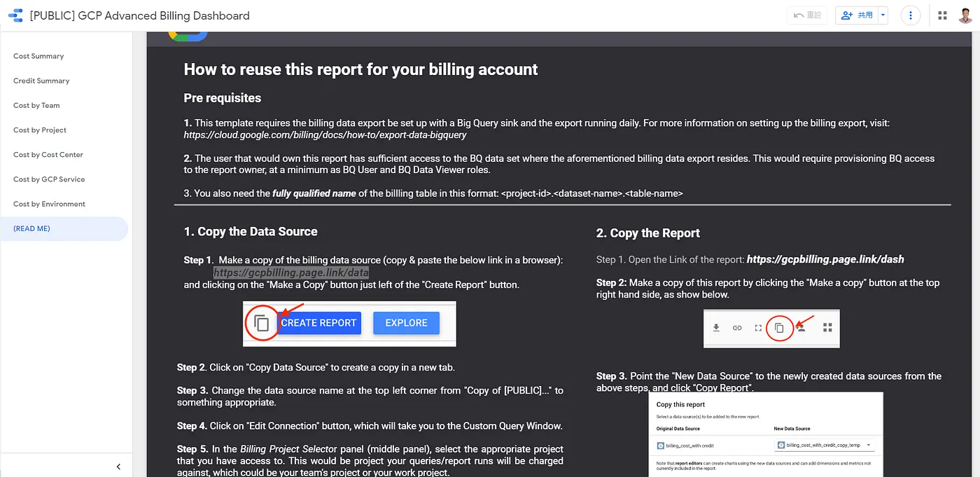Click the gcpbilling.page.link/dash link
Screen dimensions: 980x477
tap(825, 259)
